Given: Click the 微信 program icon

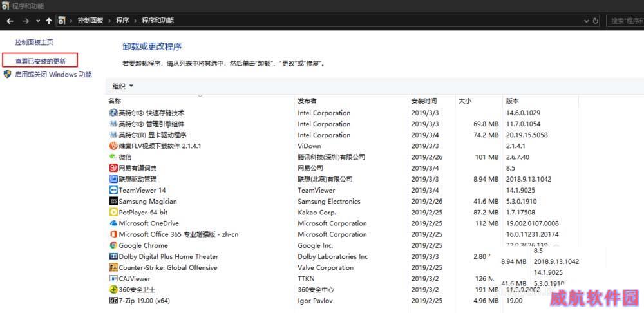Looking at the screenshot, I should pos(113,157).
